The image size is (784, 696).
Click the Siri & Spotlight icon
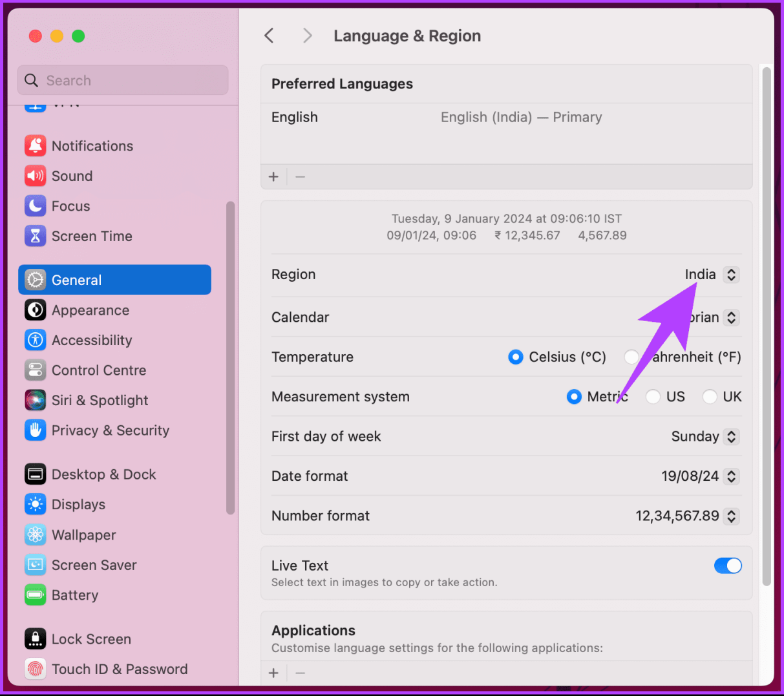pyautogui.click(x=36, y=400)
